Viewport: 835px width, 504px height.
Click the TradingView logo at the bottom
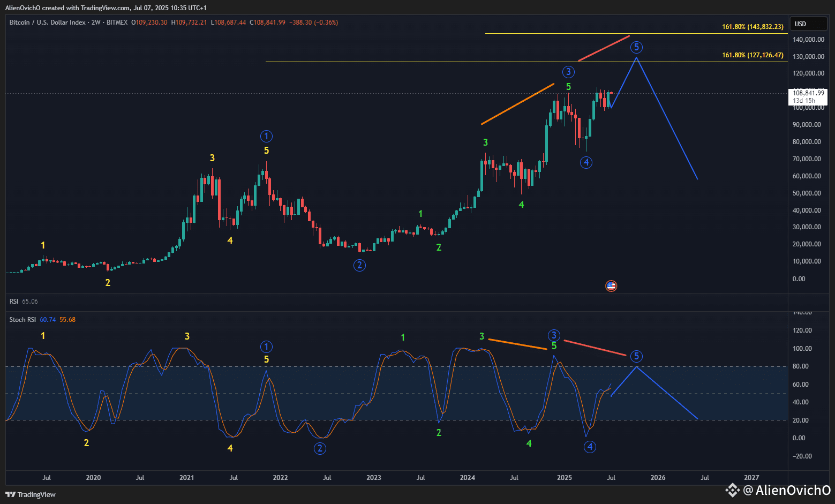[x=31, y=494]
